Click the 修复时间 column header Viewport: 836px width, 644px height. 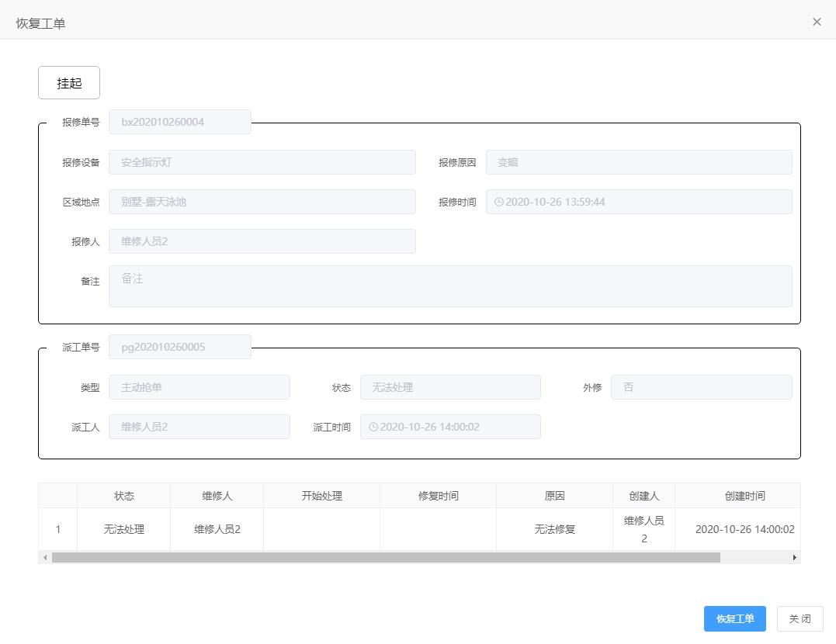click(x=439, y=496)
